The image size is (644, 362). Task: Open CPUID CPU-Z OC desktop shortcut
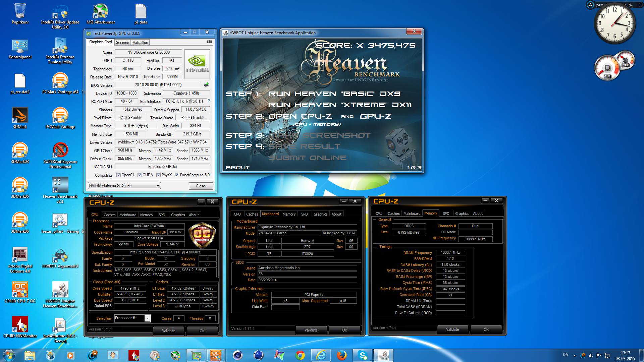pyautogui.click(x=20, y=293)
